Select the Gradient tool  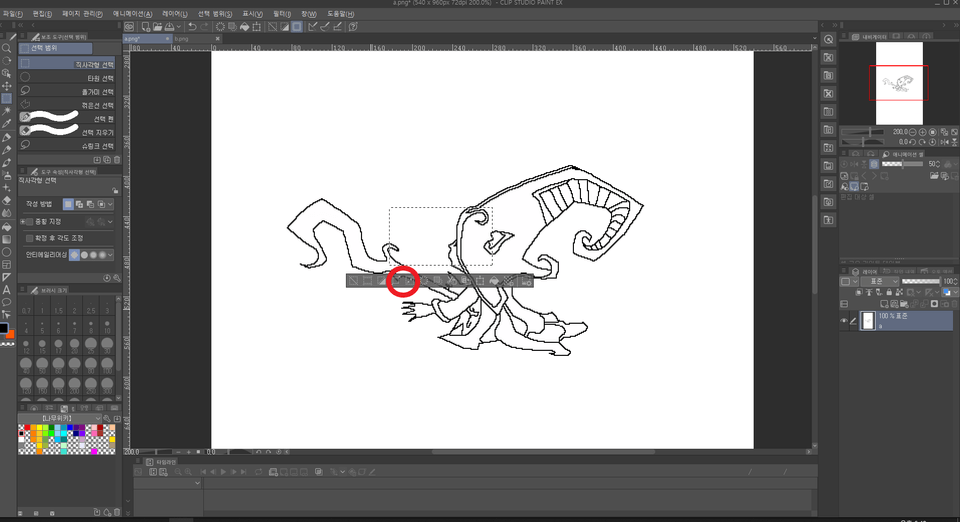point(7,240)
